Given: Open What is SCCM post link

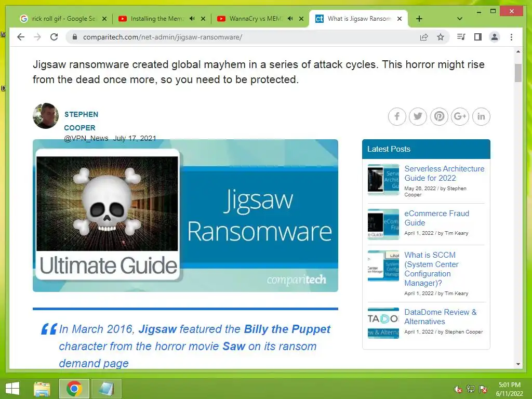Looking at the screenshot, I should (431, 269).
